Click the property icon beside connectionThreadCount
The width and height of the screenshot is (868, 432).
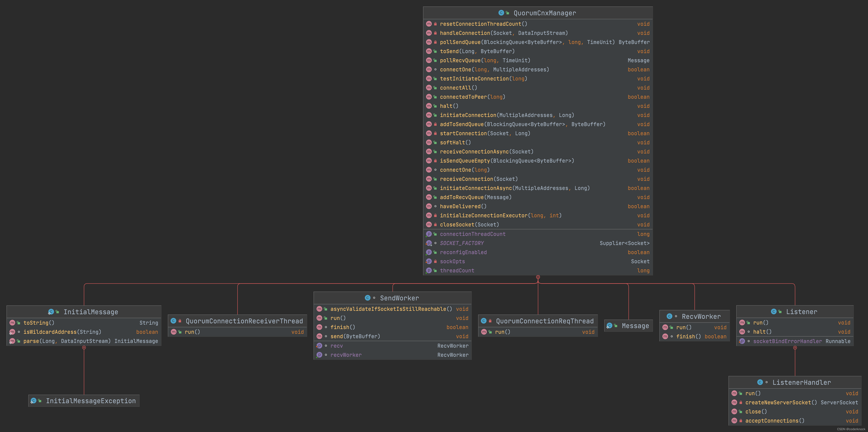click(x=429, y=234)
